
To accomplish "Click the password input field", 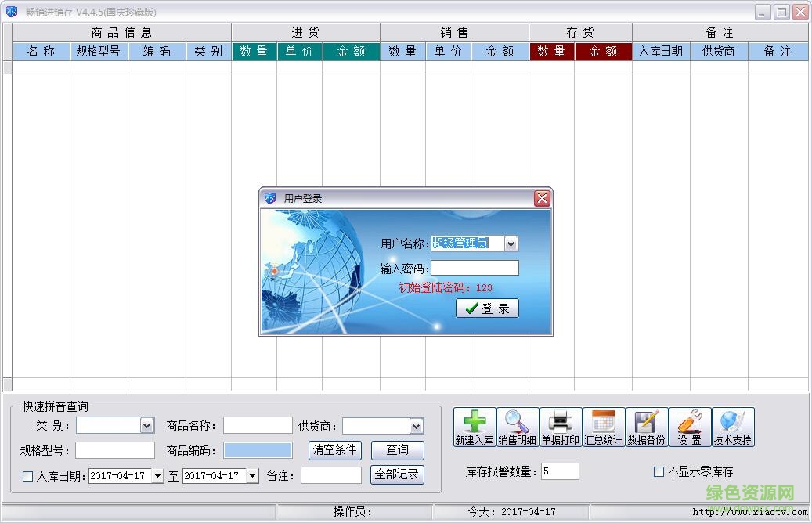I will pos(475,268).
